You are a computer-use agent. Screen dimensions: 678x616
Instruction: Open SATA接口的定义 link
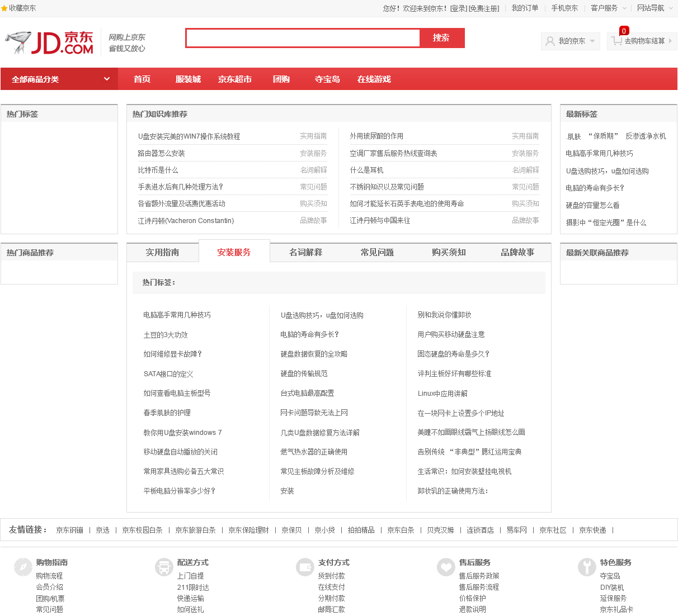(168, 374)
